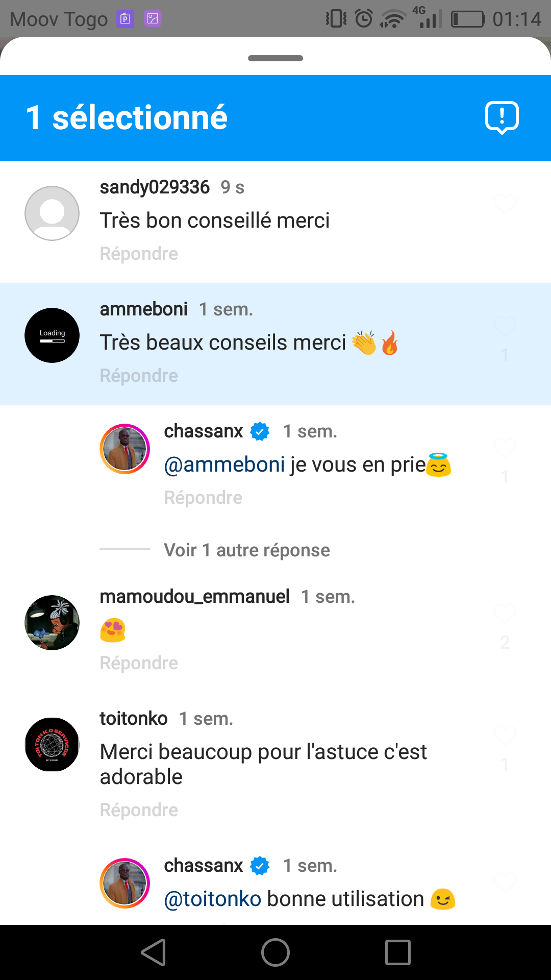Open mamoudou_emmanuel's profile avatar
This screenshot has width=551, height=980.
[52, 623]
